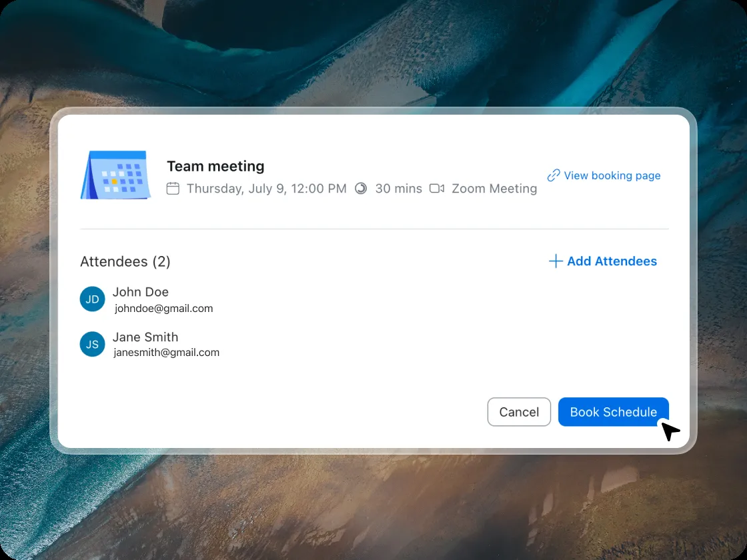This screenshot has width=747, height=560.
Task: Select the Team meeting title
Action: [x=215, y=166]
